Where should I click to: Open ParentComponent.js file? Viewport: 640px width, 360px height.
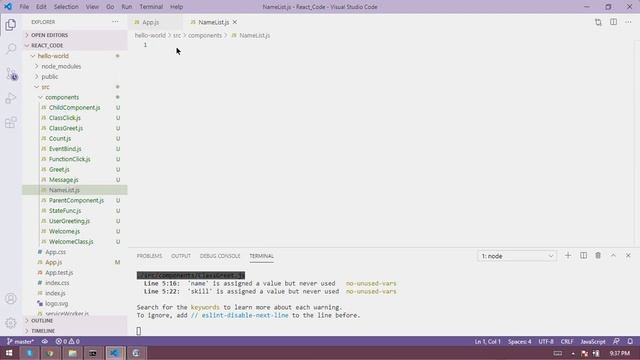[76, 200]
